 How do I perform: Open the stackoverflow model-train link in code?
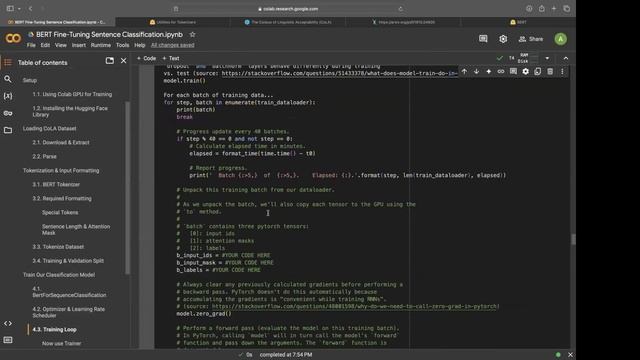(340, 73)
